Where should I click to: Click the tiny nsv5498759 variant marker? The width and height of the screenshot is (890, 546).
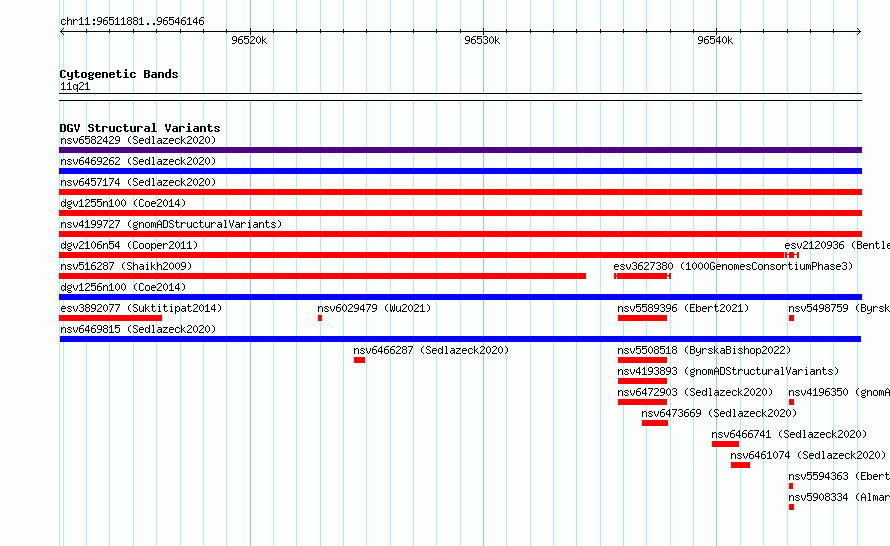coord(791,318)
